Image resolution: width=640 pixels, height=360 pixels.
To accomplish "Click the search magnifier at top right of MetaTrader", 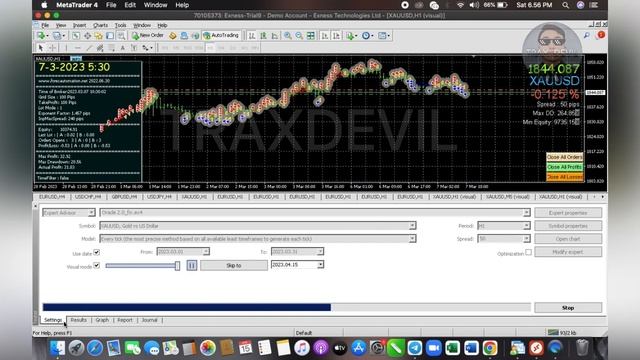I will coord(587,36).
